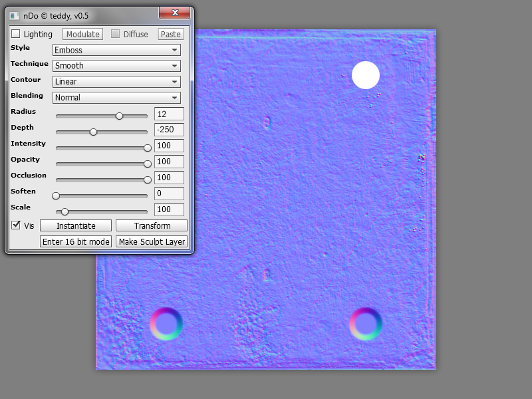Click the Scale slider handle
532x399 pixels.
tap(65, 211)
